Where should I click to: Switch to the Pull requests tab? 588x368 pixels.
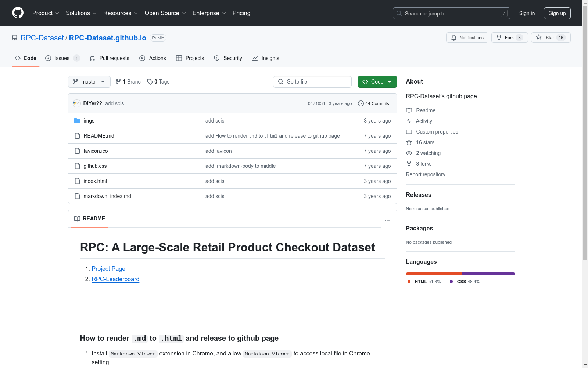(110, 58)
